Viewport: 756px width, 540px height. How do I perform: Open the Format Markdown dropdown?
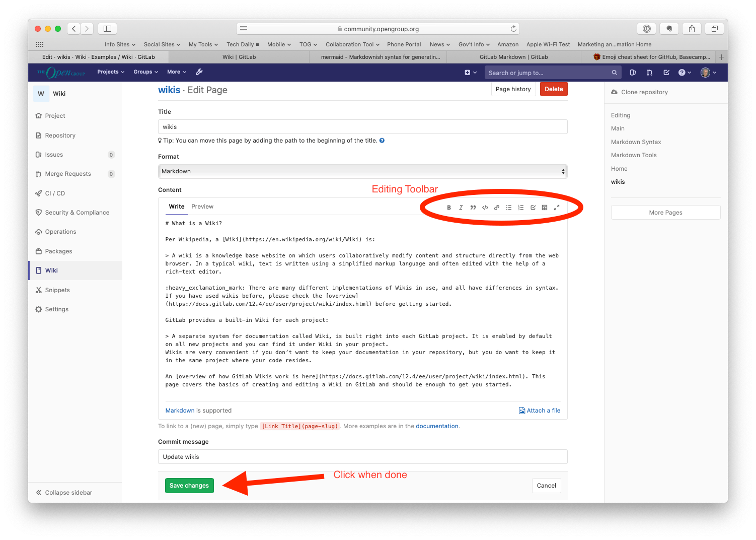pyautogui.click(x=362, y=171)
